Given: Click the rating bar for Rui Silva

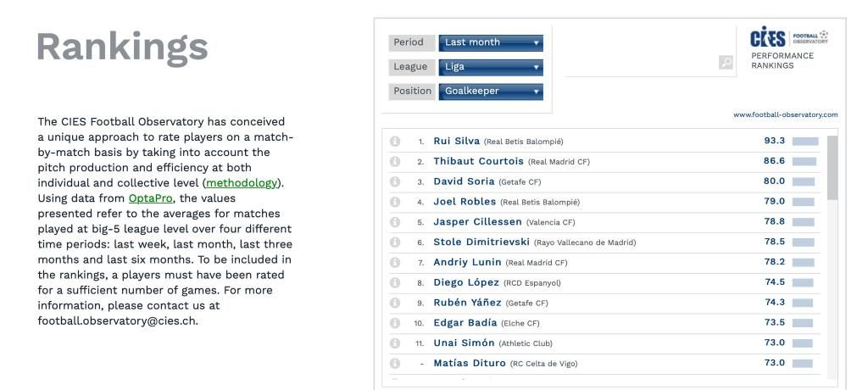Looking at the screenshot, I should pyautogui.click(x=804, y=141).
